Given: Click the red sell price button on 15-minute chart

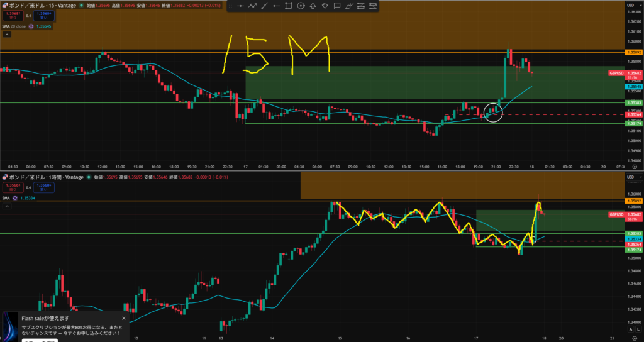Looking at the screenshot, I should (x=12, y=15).
